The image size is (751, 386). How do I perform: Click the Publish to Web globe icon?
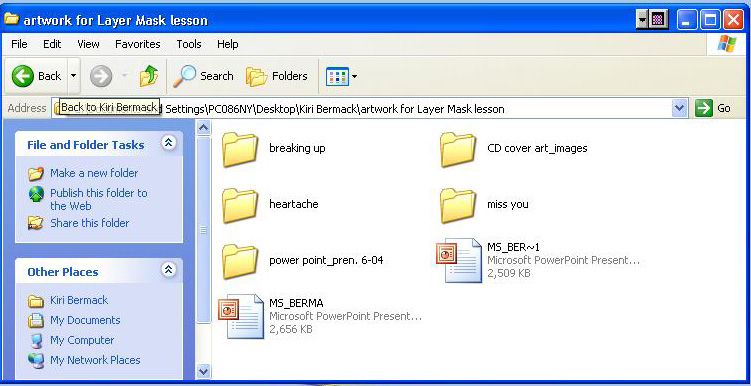[36, 194]
